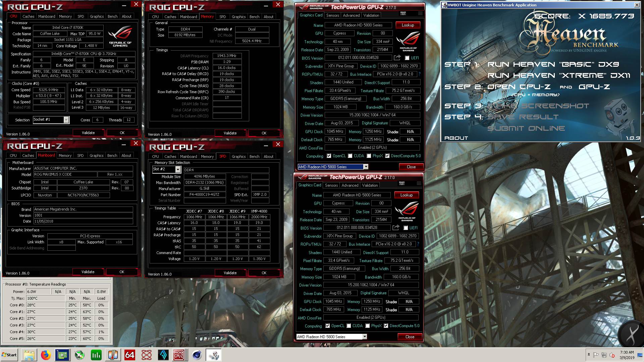Click Lookup button in upper GPU-Z window

(408, 25)
